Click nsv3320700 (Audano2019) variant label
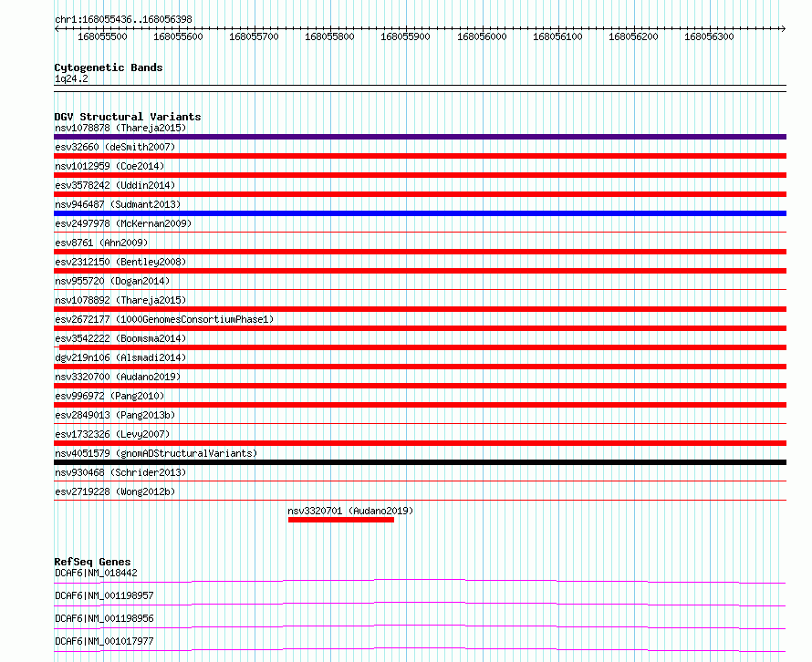812x662 pixels. click(x=118, y=377)
